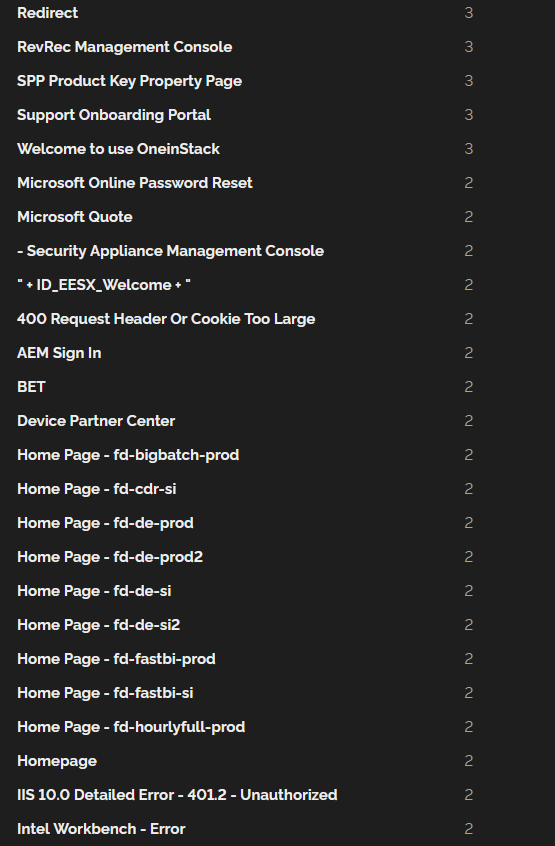Select Home Page - fd-cdr-si

(97, 489)
